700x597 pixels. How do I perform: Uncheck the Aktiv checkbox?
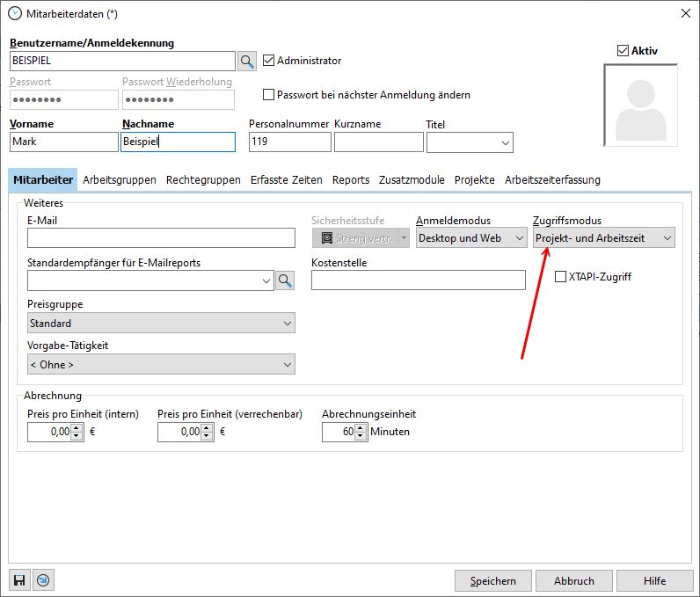(623, 51)
